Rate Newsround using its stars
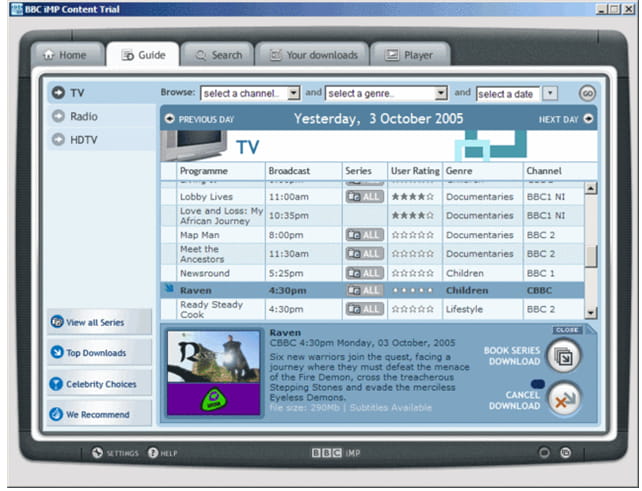 coord(412,273)
